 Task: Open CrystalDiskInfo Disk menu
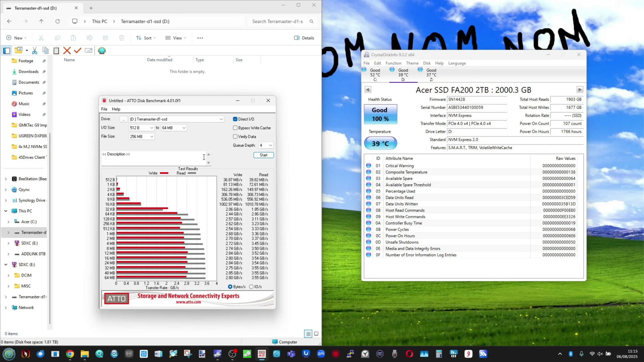tap(427, 63)
